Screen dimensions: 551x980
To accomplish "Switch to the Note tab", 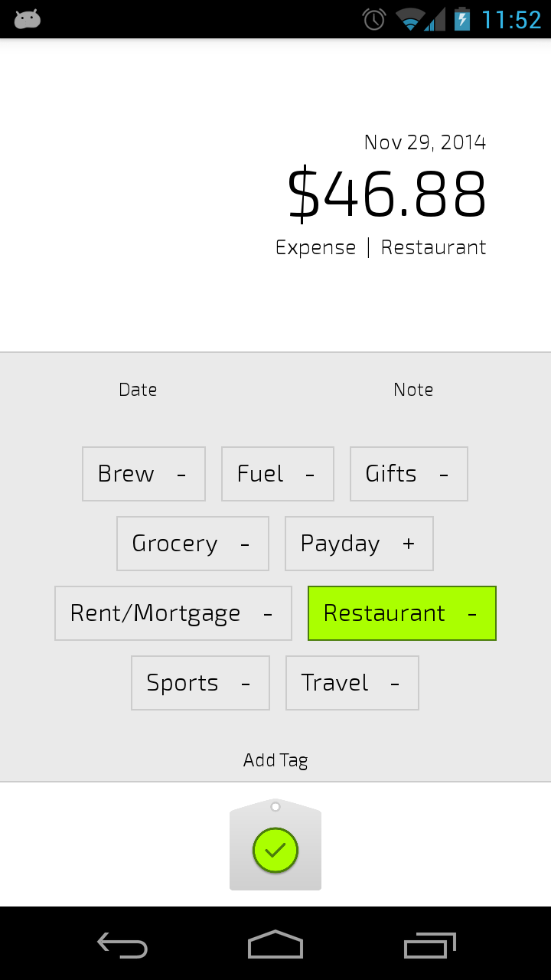I will [x=413, y=390].
